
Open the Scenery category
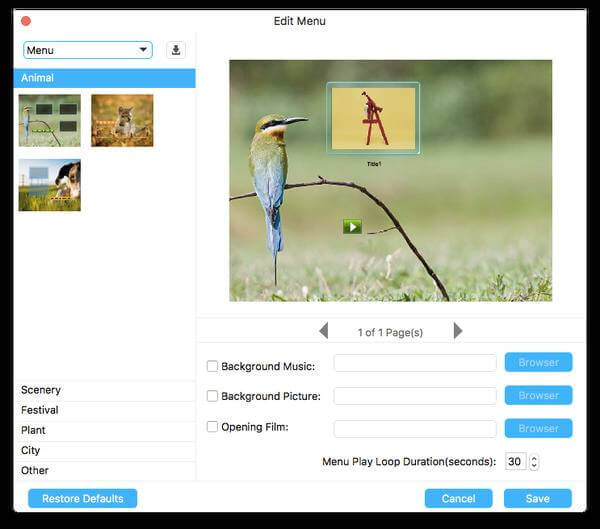coord(104,390)
